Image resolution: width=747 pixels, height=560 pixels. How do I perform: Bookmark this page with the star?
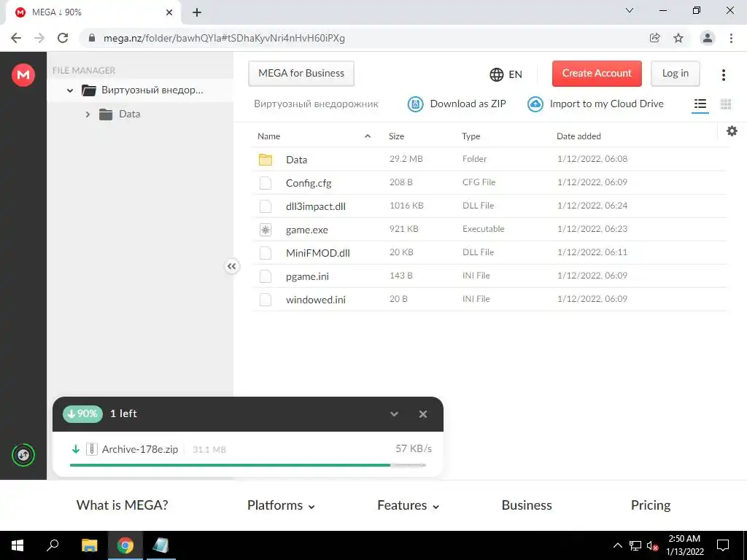678,38
